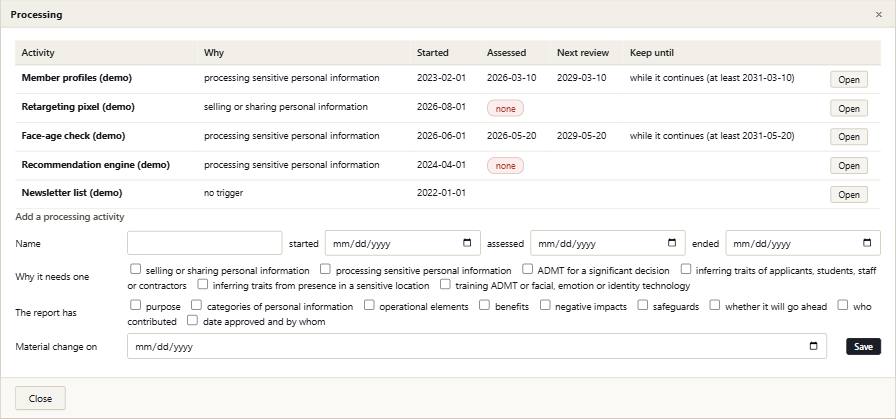Select the 'Face-age check (demo)' activity name

[x=73, y=136]
